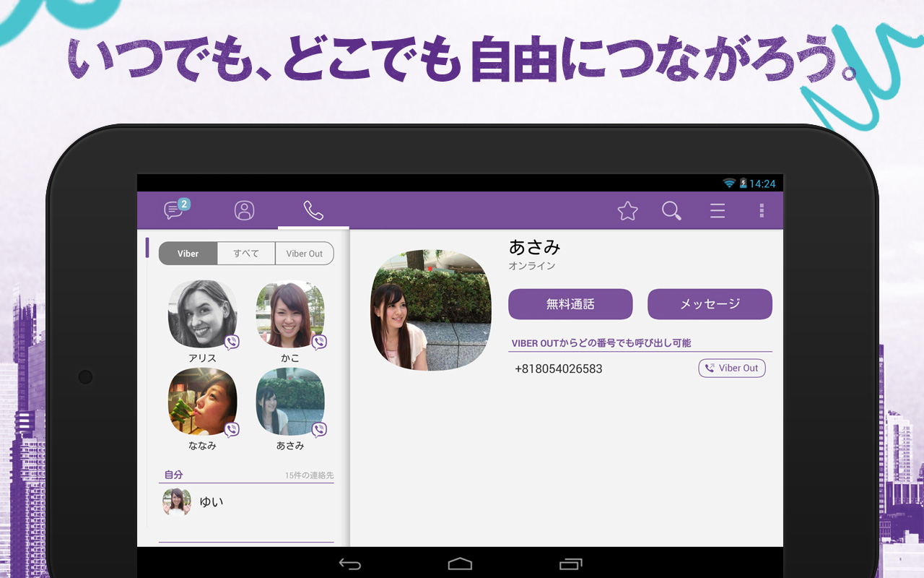
Task: Open search with the magnifier icon
Action: [672, 211]
